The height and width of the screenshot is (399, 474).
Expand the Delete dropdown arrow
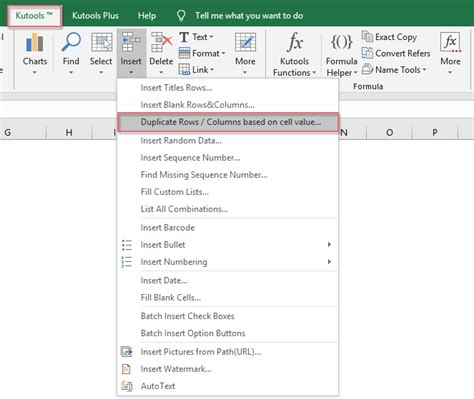pyautogui.click(x=161, y=72)
